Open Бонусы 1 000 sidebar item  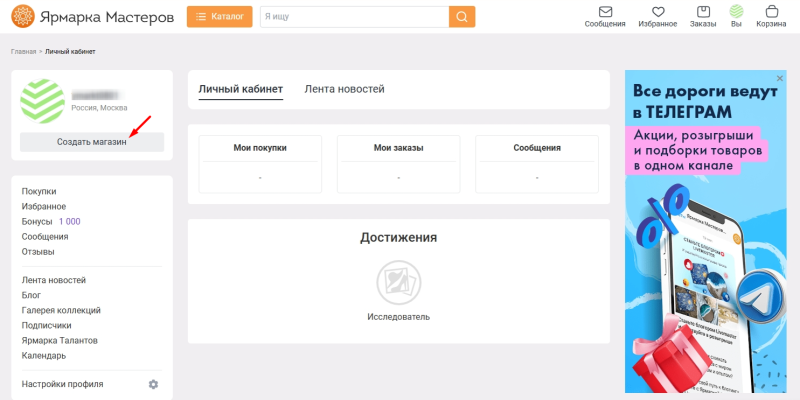pyautogui.click(x=51, y=221)
